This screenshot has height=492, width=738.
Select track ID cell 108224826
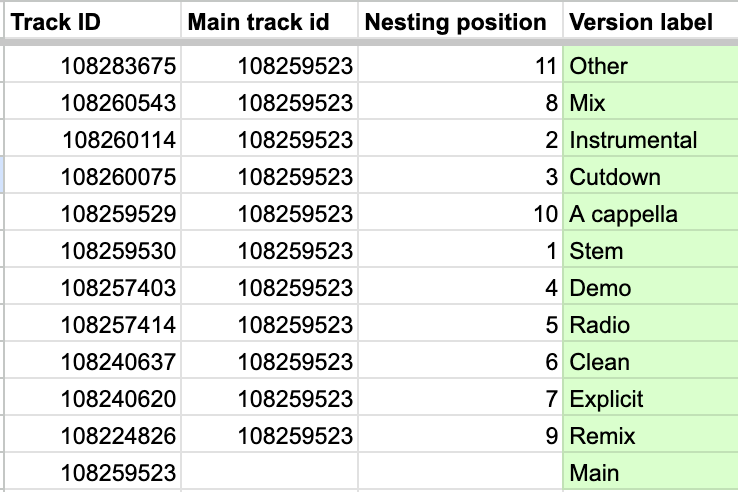tap(93, 435)
